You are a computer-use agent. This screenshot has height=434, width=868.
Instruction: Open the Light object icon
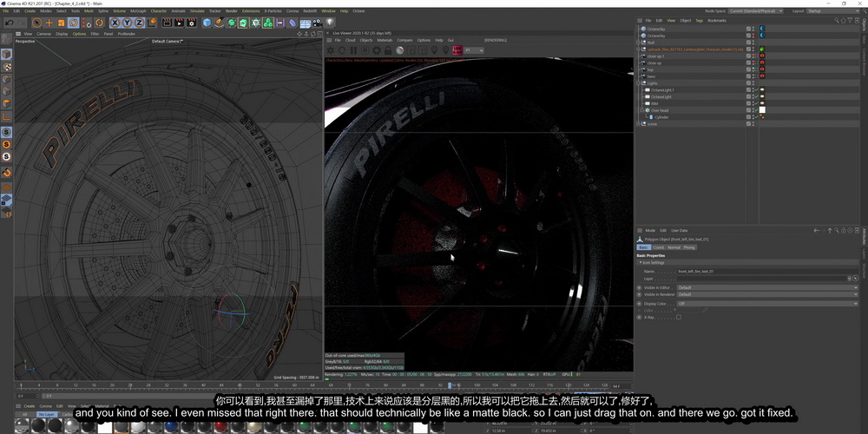[330, 23]
